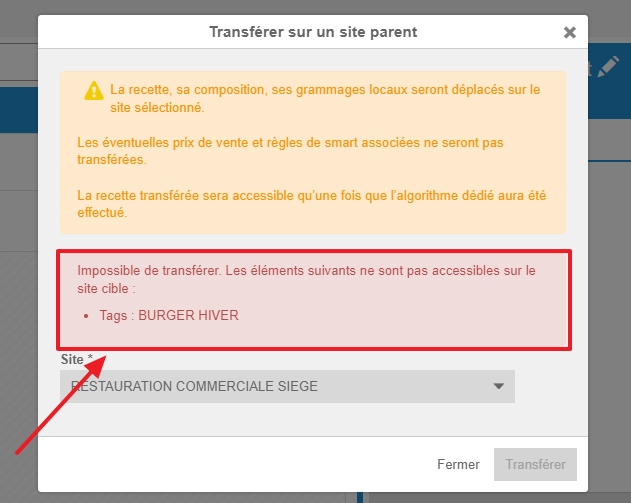Close the transfer dialog with the X

[569, 32]
